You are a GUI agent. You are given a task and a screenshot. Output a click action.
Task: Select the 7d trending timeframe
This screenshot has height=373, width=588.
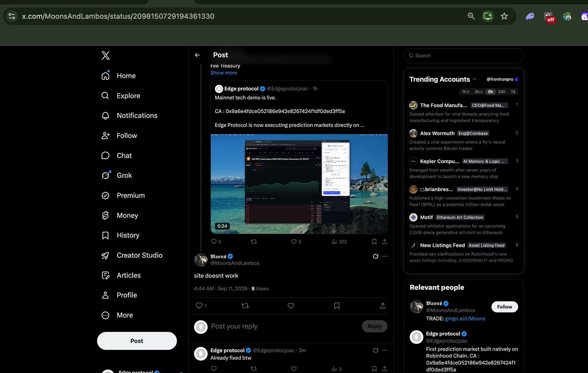pyautogui.click(x=513, y=92)
